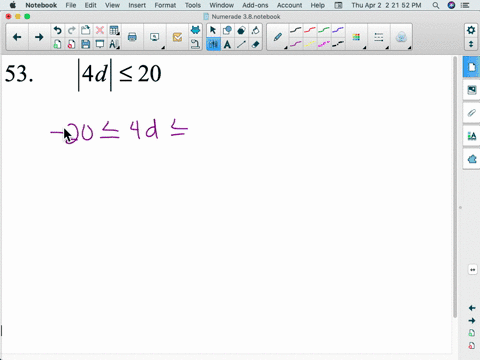Screen dimensions: 480x360
Task: Open the Tools menu
Action: pyautogui.click(x=193, y=5)
